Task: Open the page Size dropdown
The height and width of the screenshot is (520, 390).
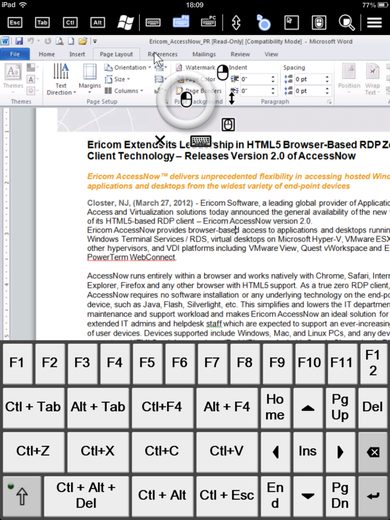Action: tap(117, 79)
